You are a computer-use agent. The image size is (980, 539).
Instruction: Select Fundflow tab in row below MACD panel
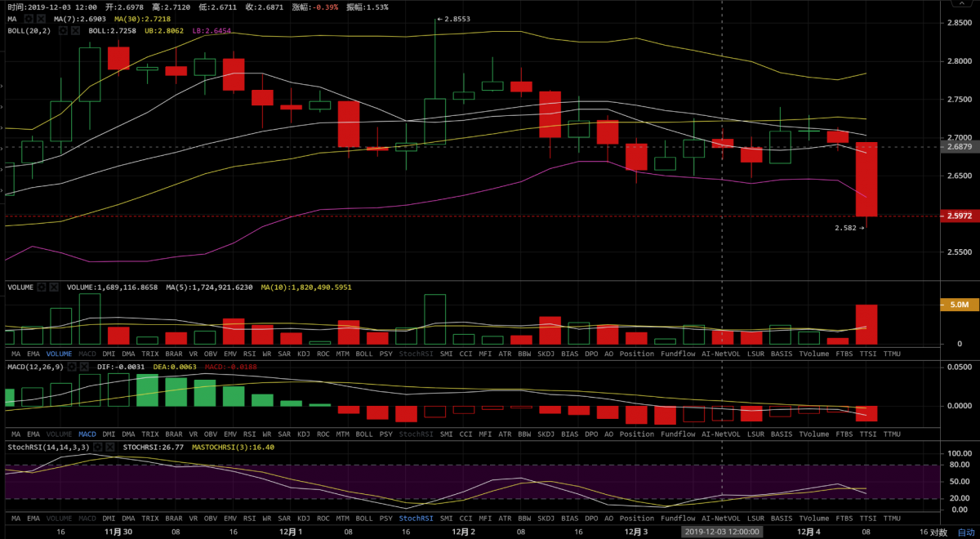coord(678,434)
